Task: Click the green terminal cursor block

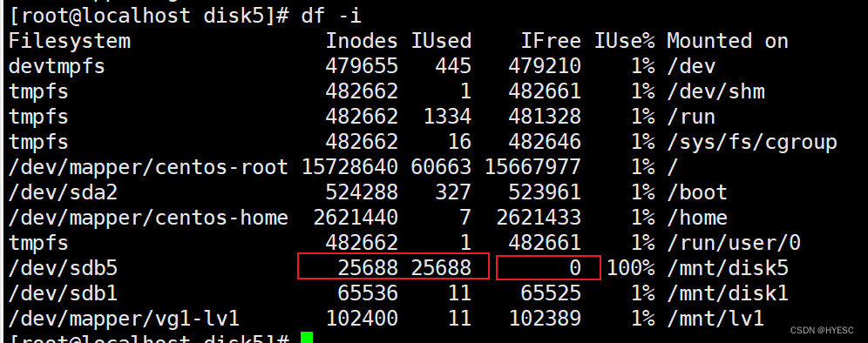Action: click(308, 338)
